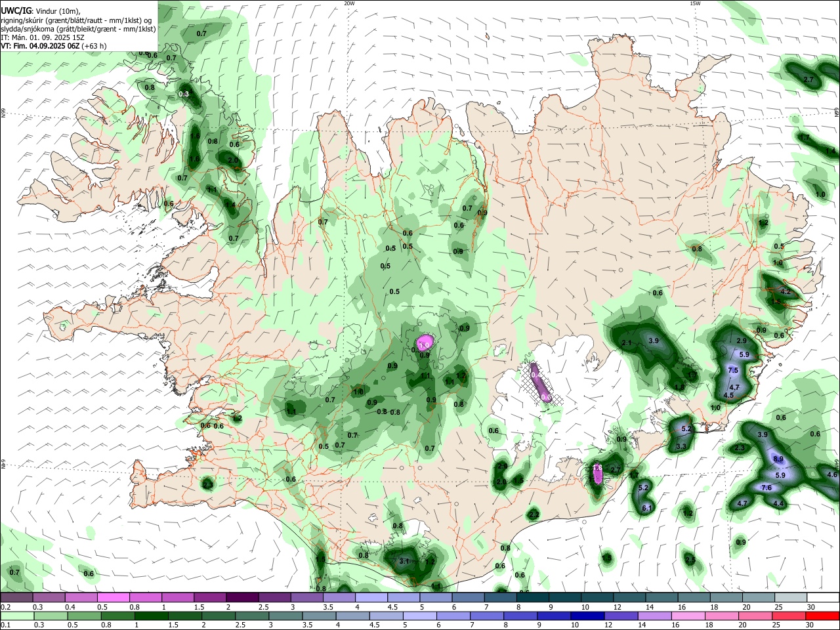Click the light violet rain swatch labeled 14
This screenshot has height=630, width=840.
point(654,616)
